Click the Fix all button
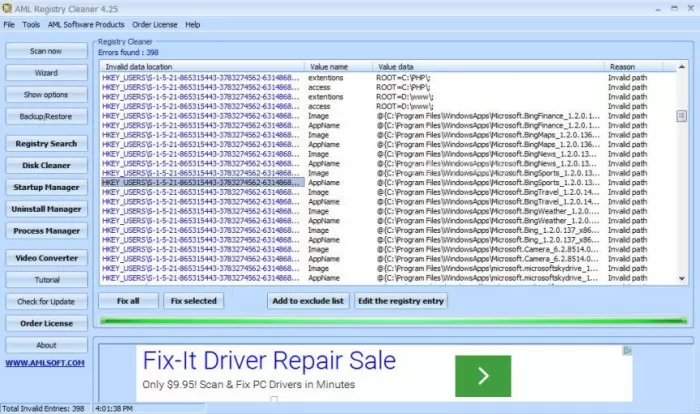This screenshot has width=700, height=414. (128, 301)
